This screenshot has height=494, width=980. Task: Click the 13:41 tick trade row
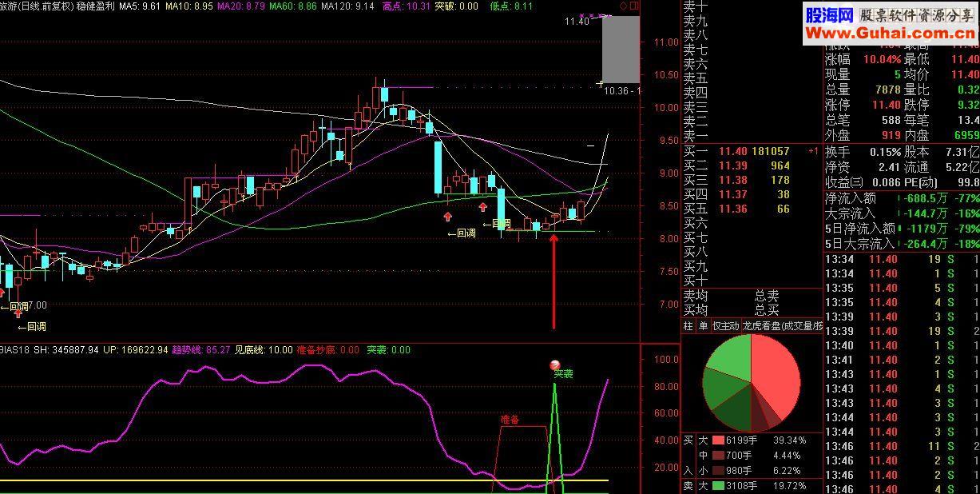(x=902, y=360)
